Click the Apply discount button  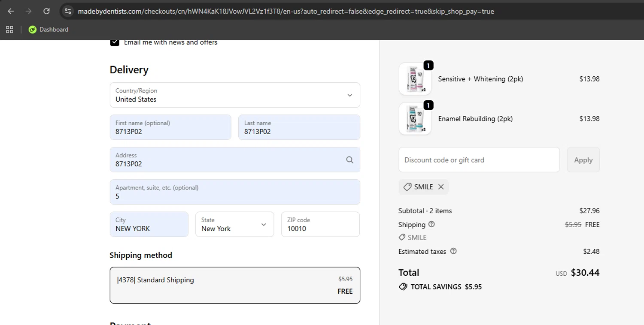coord(583,160)
